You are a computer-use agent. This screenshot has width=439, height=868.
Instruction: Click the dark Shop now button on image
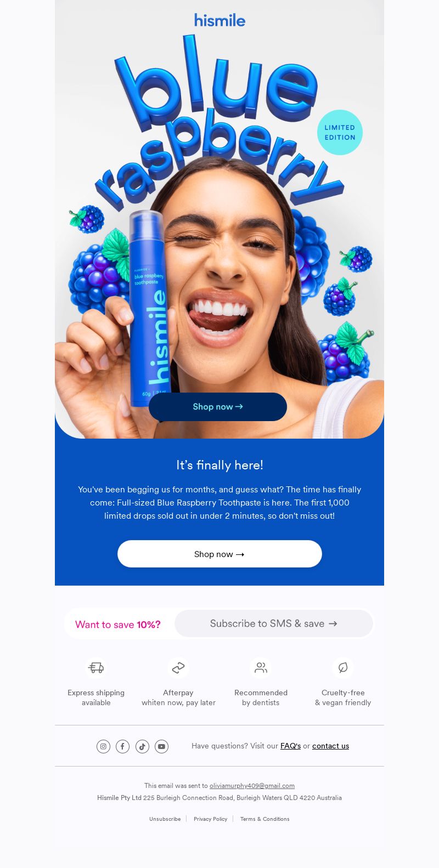point(218,407)
